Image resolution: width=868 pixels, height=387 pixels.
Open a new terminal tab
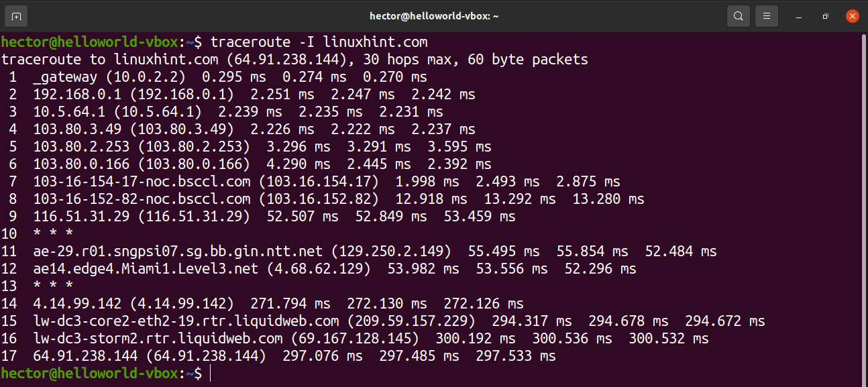point(17,16)
